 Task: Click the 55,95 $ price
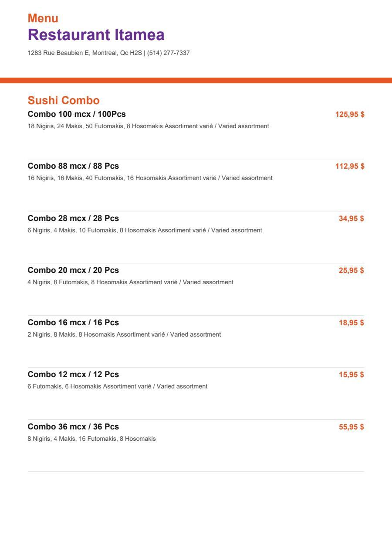click(x=351, y=427)
